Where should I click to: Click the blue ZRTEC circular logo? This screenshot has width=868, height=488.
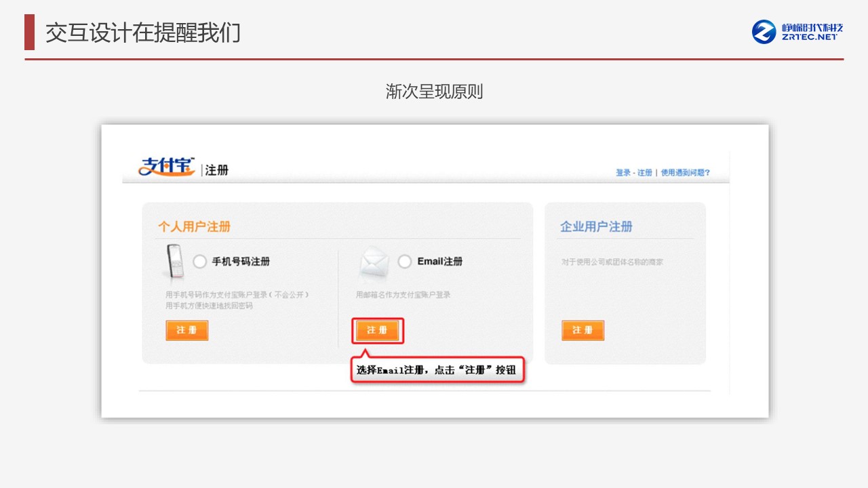[764, 32]
